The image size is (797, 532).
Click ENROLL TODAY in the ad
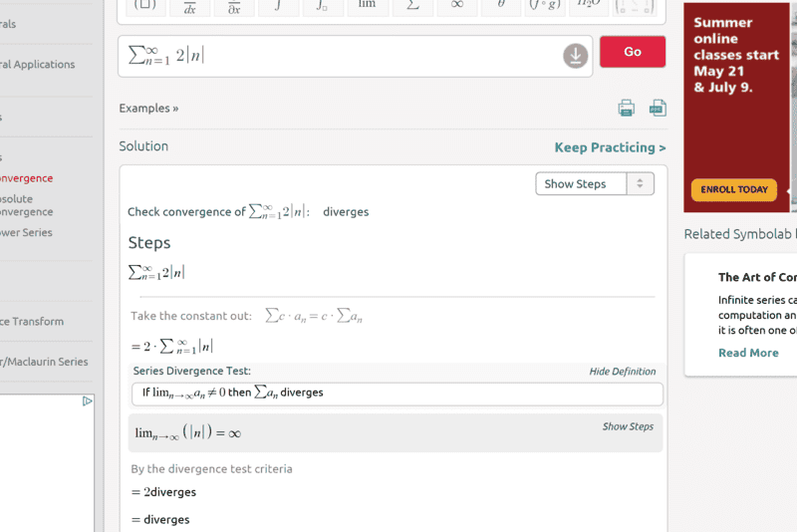(733, 189)
